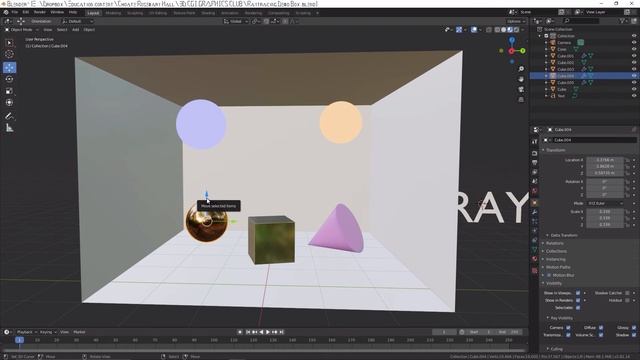Open the Physics properties tab icon

click(x=535, y=231)
